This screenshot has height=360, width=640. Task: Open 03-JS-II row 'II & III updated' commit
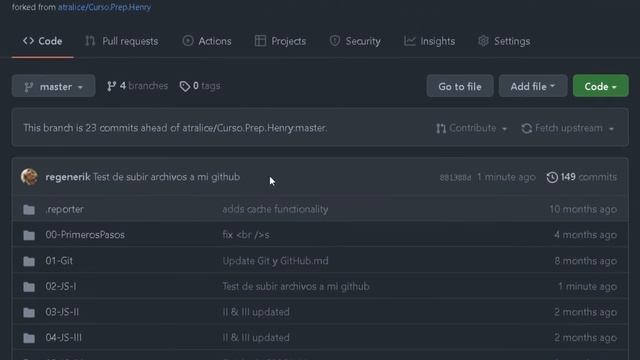[256, 312]
